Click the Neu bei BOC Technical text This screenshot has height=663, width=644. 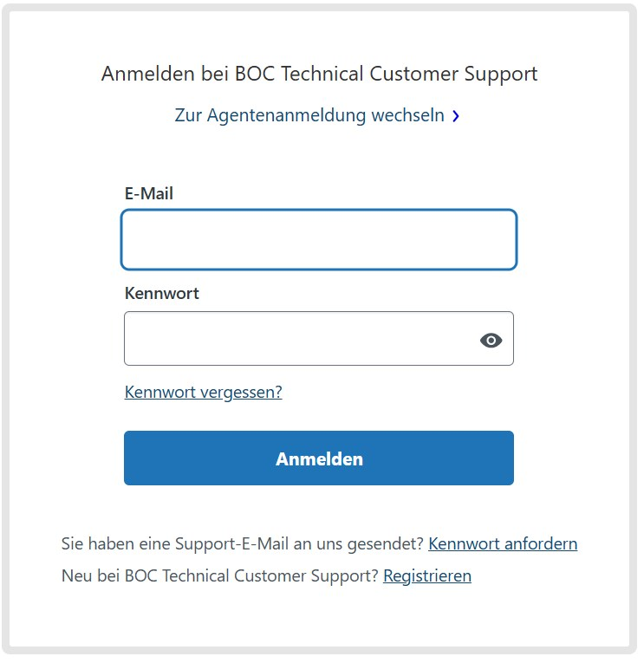coord(219,575)
